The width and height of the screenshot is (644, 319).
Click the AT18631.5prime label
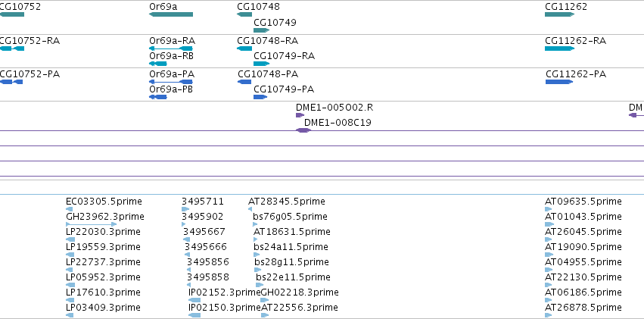pyautogui.click(x=292, y=232)
